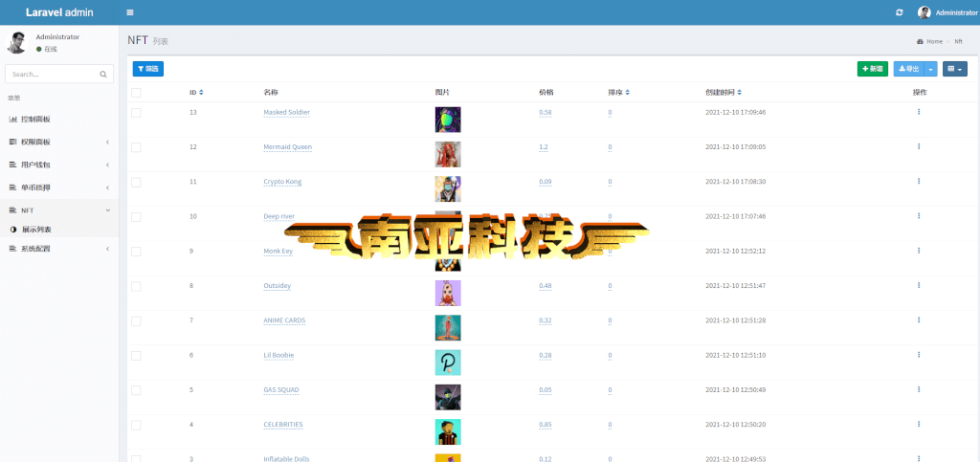Click the ANIME CARDS price 0.32
The image size is (980, 462).
(545, 320)
